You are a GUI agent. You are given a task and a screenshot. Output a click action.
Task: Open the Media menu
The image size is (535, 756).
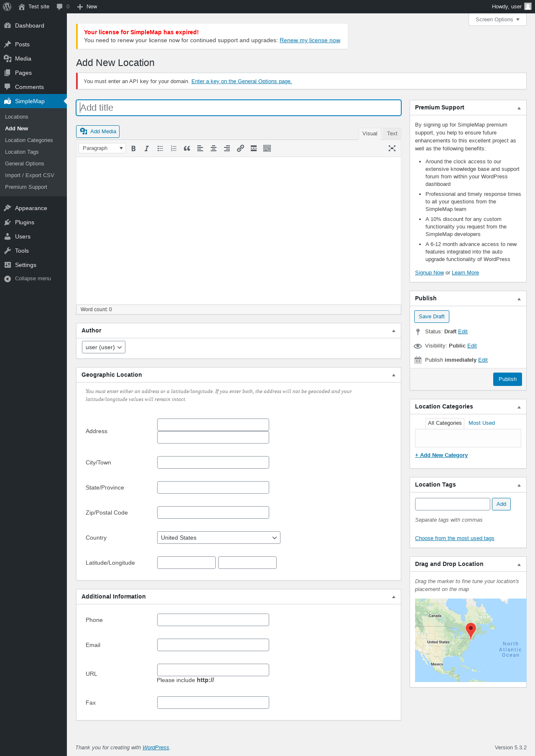pyautogui.click(x=33, y=58)
